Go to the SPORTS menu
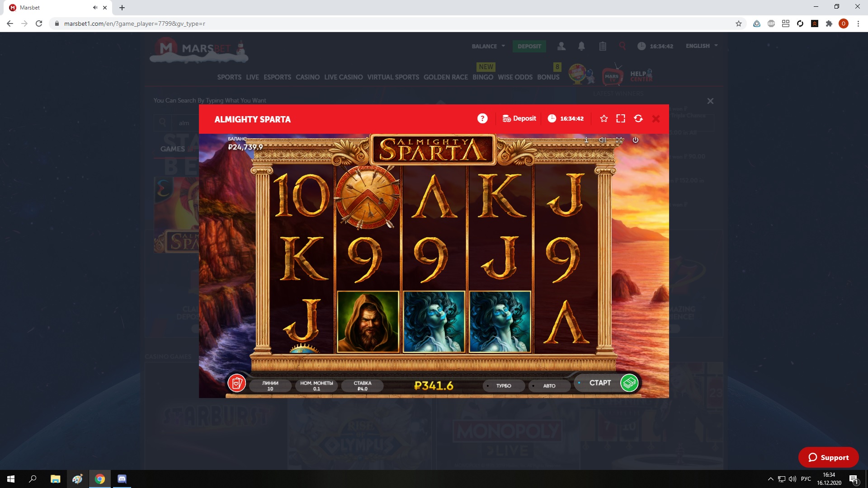The height and width of the screenshot is (488, 868). 229,77
